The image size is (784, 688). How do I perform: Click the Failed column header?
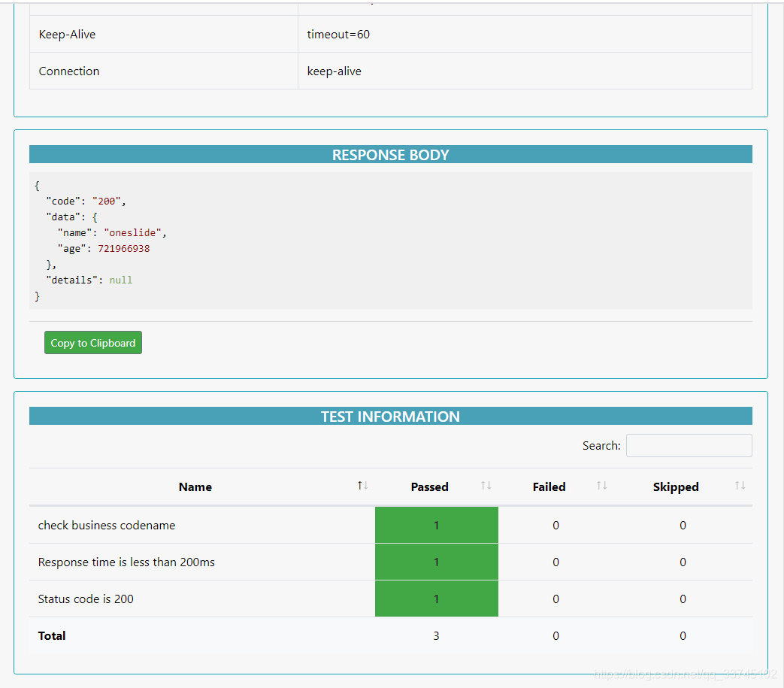(x=549, y=487)
